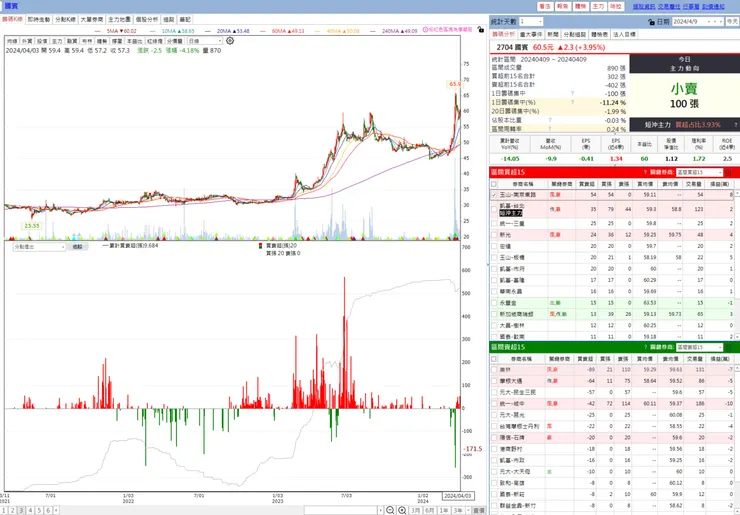The width and height of the screenshot is (740, 515).
Task: Click the 凱基-基隆 broker name
Action: 512,280
